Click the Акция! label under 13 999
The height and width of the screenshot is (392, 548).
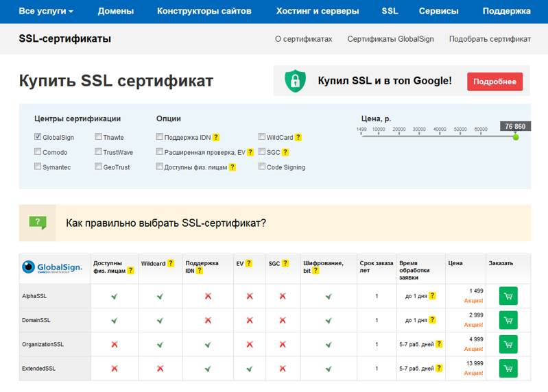[473, 373]
